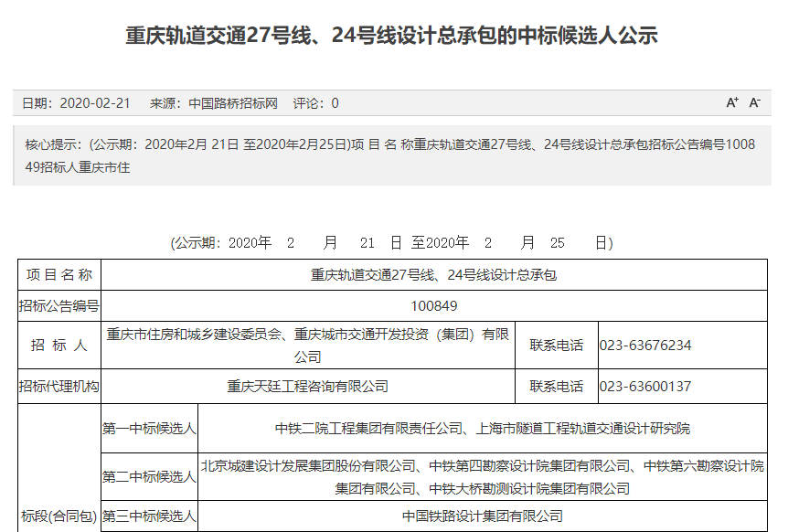Click the 评论: 0 comments count

(x=315, y=103)
